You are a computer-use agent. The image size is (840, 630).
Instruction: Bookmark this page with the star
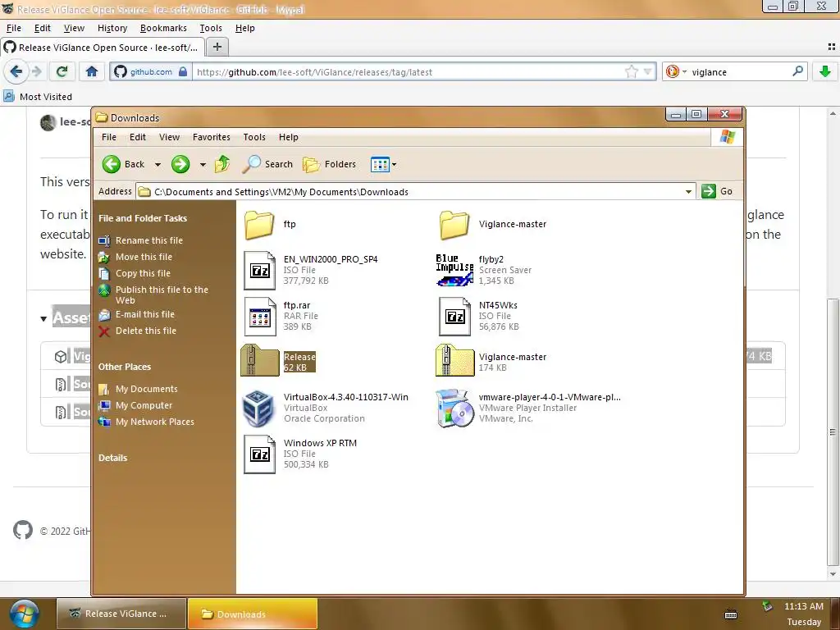[632, 72]
